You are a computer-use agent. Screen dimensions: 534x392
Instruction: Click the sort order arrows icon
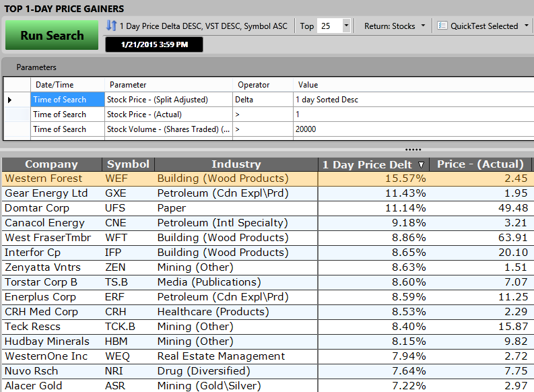(x=111, y=26)
